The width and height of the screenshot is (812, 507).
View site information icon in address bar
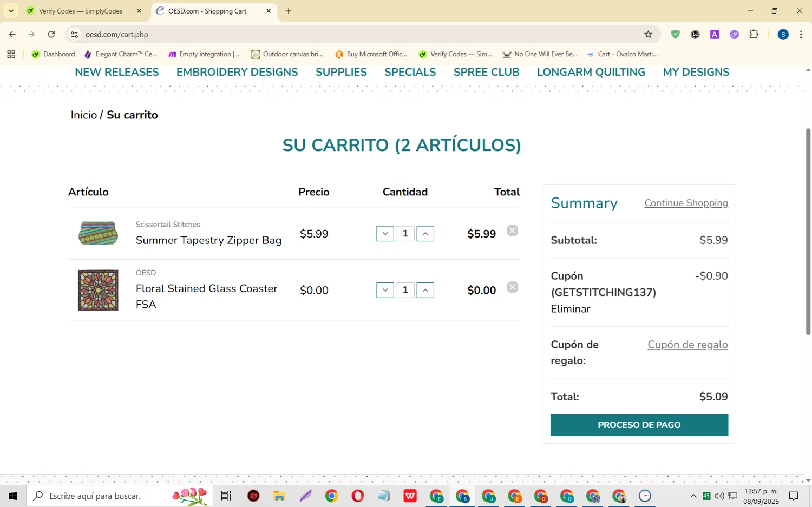(x=74, y=34)
